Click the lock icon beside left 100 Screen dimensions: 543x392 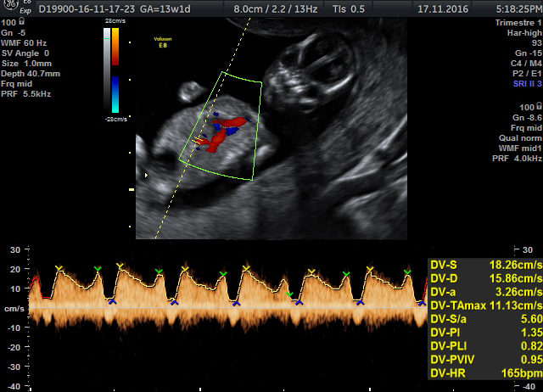click(x=21, y=21)
